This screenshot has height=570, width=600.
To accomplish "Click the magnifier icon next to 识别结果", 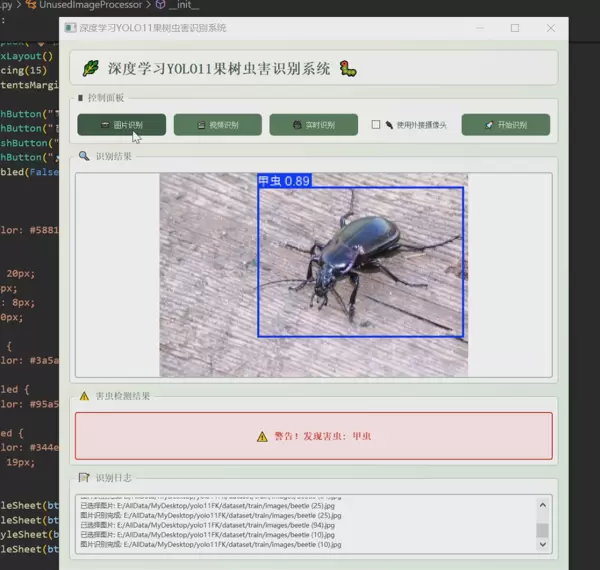I will point(84,157).
